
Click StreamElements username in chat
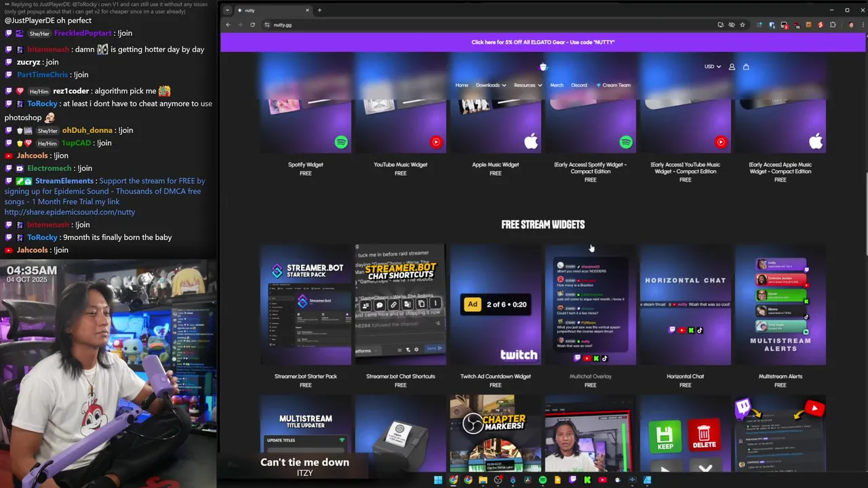[x=64, y=181]
